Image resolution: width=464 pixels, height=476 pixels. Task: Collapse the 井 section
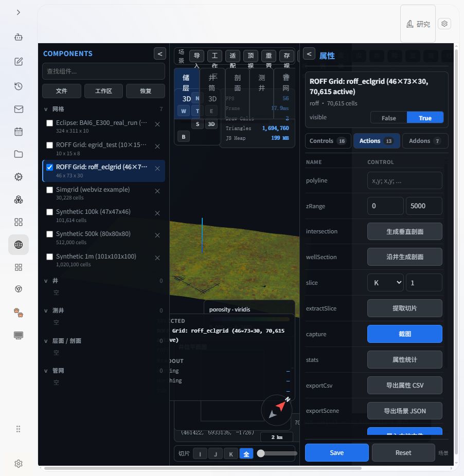click(46, 281)
